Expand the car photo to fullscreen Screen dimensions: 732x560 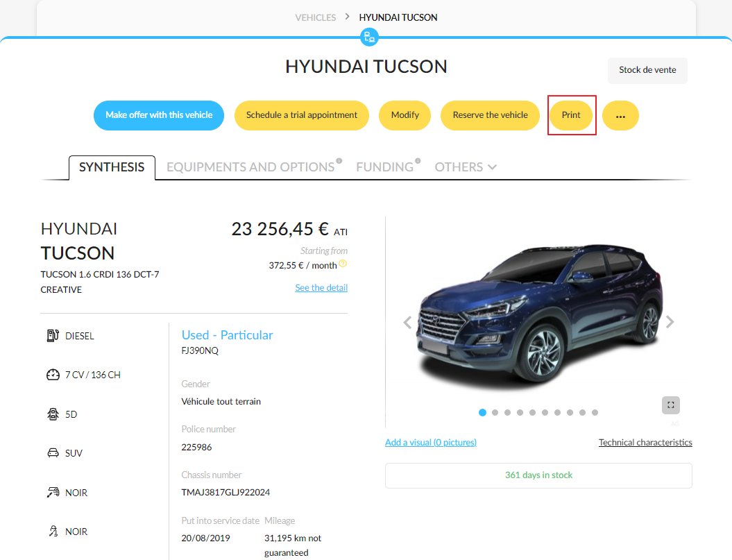671,405
